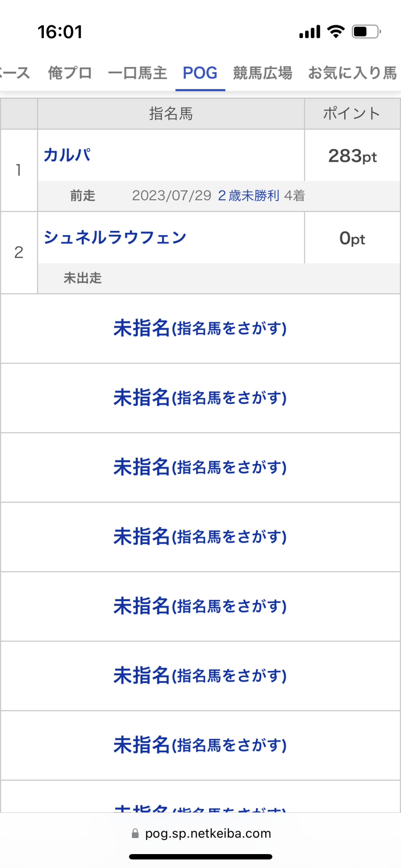
Task: Select the POG tab
Action: click(x=200, y=73)
